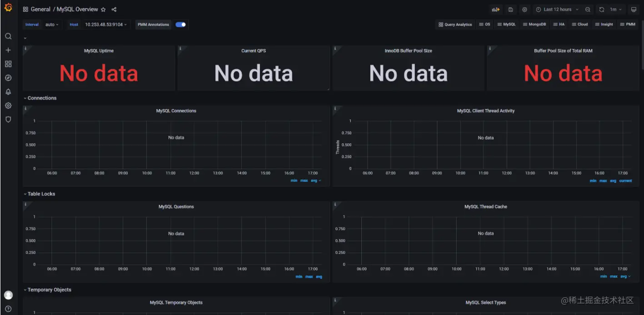Click the Add panel icon
Image resolution: width=644 pixels, height=315 pixels.
(x=495, y=10)
